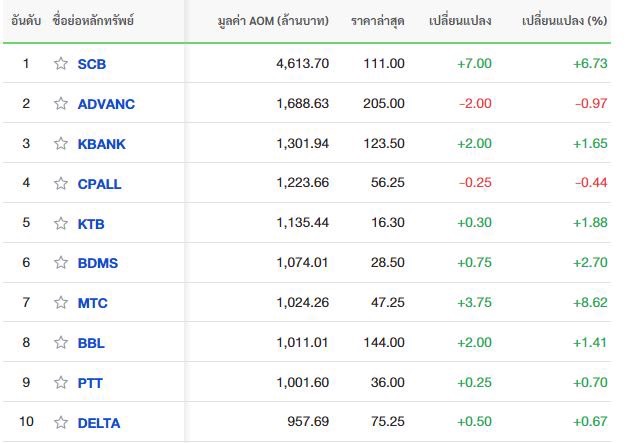Toggle the favorite star for SCB
Image resolution: width=626 pixels, height=443 pixels.
pos(61,63)
